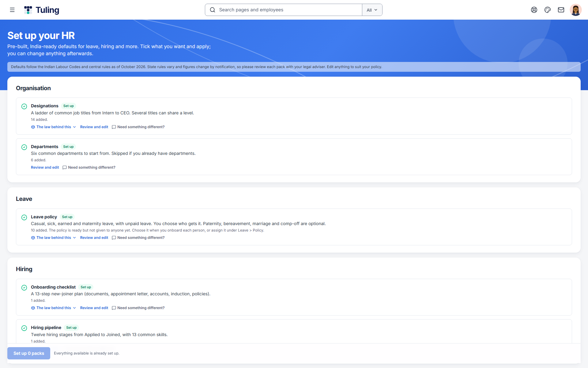Click scales icon in Onboarding checklist row
Image resolution: width=588 pixels, height=368 pixels.
[33, 308]
